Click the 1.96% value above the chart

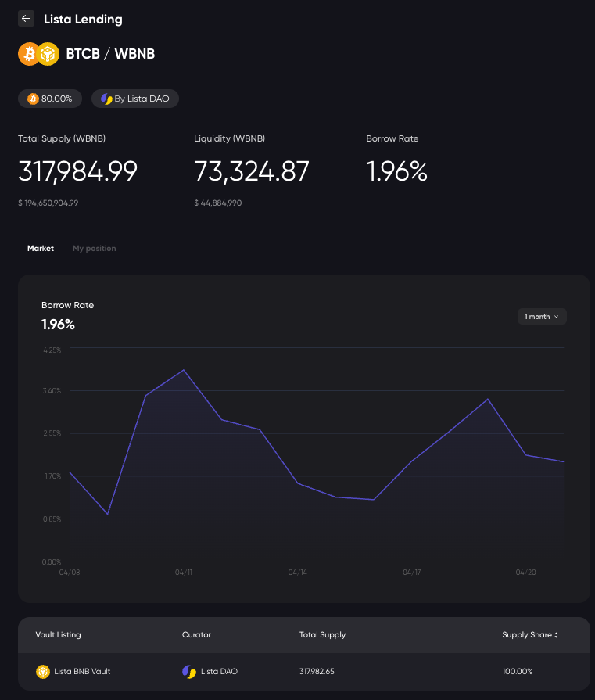point(58,325)
